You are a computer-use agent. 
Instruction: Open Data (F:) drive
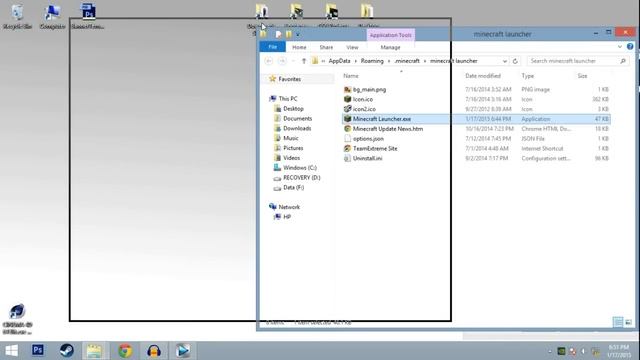pos(293,187)
